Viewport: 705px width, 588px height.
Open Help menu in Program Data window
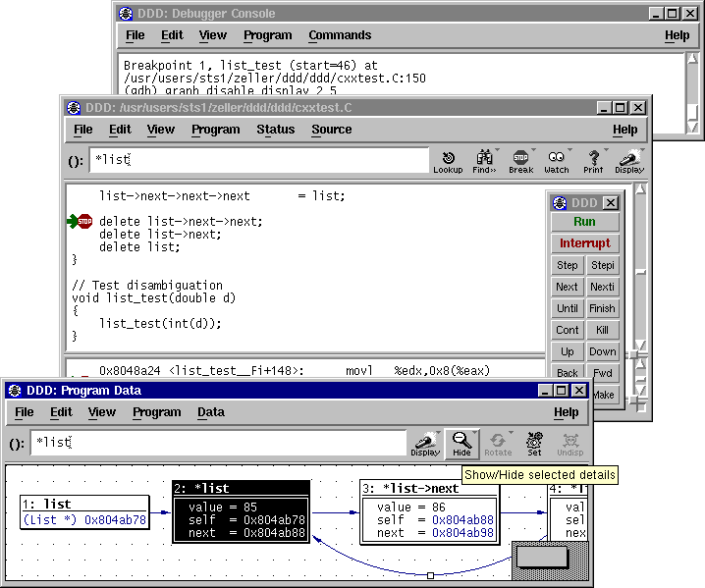(567, 412)
